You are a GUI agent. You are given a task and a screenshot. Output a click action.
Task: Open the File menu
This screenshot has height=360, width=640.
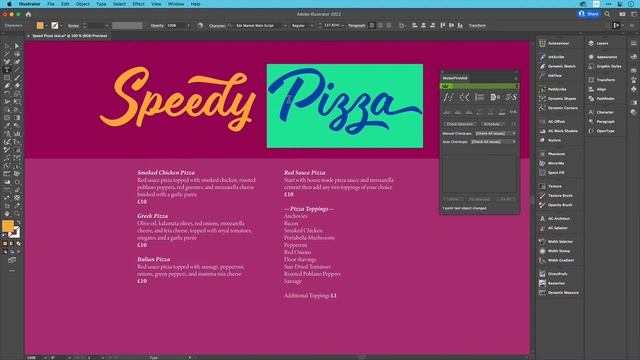[51, 4]
